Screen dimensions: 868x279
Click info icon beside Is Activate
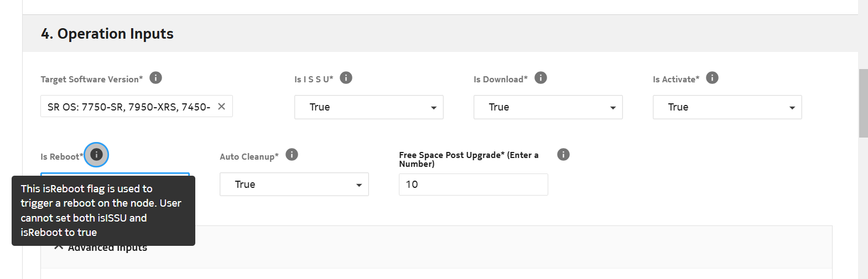713,78
